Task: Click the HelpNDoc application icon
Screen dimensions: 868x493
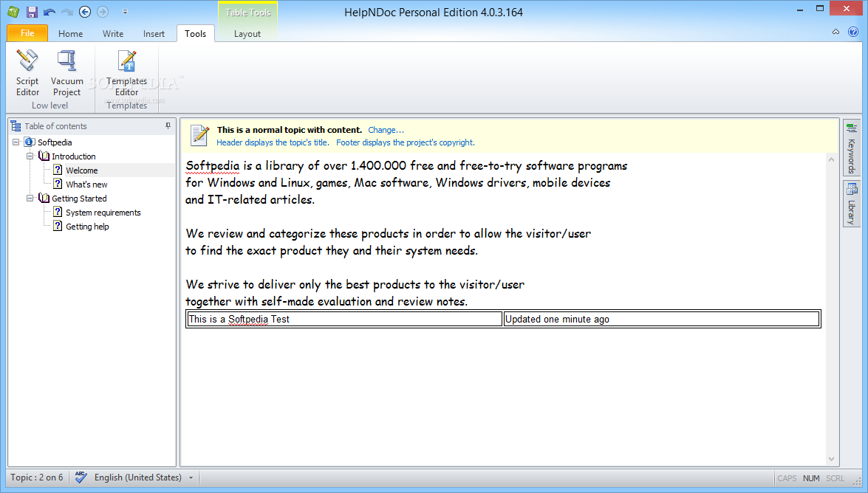Action: (x=13, y=12)
